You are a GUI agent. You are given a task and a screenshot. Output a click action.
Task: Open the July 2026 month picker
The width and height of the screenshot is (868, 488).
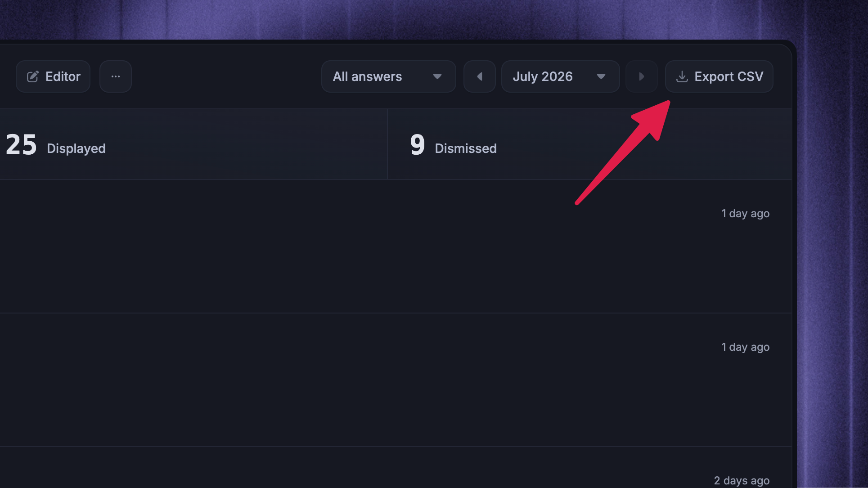[x=561, y=76]
